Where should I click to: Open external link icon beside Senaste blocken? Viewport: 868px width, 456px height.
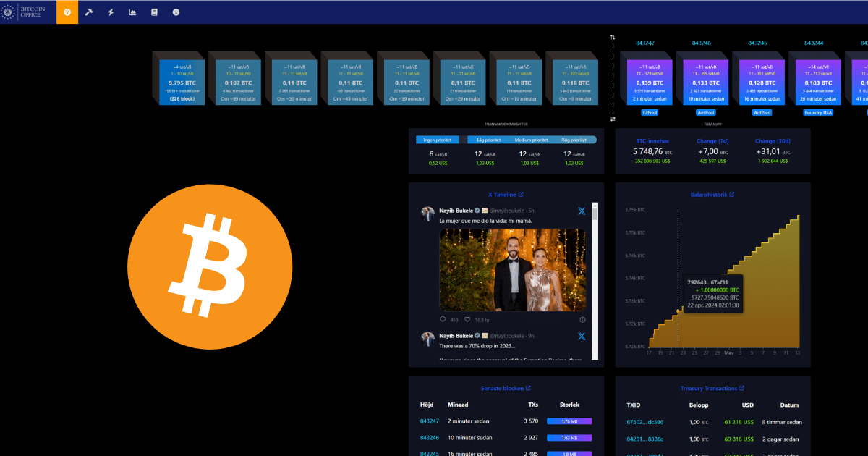coord(528,389)
